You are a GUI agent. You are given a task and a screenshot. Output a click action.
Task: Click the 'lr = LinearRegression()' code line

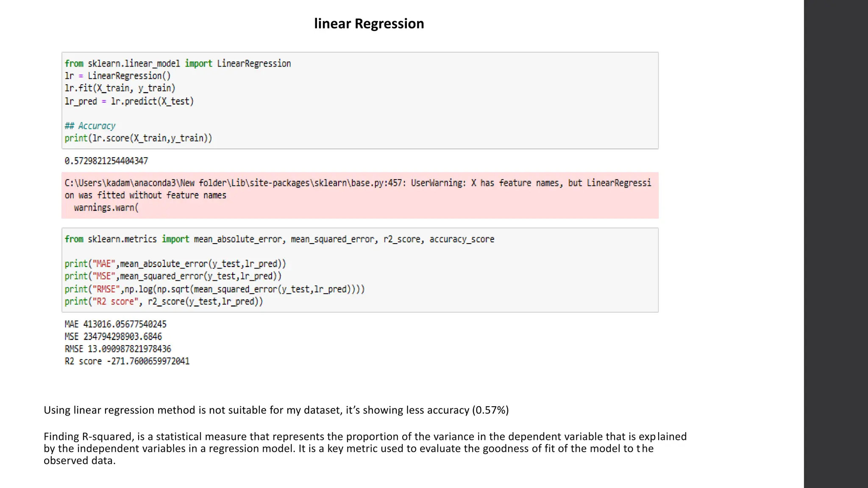tap(117, 76)
